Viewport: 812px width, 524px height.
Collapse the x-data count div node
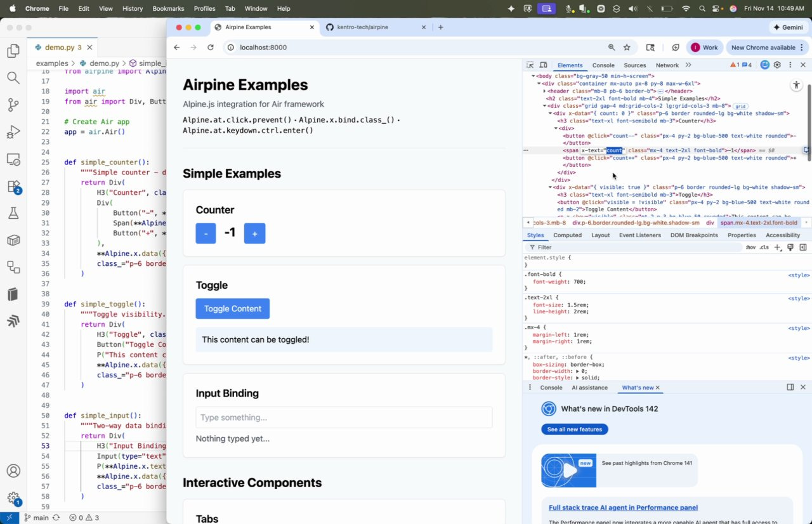coord(550,114)
